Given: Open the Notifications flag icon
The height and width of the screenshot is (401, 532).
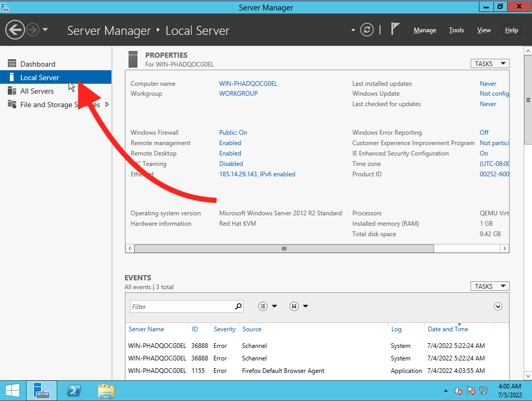Looking at the screenshot, I should 395,29.
